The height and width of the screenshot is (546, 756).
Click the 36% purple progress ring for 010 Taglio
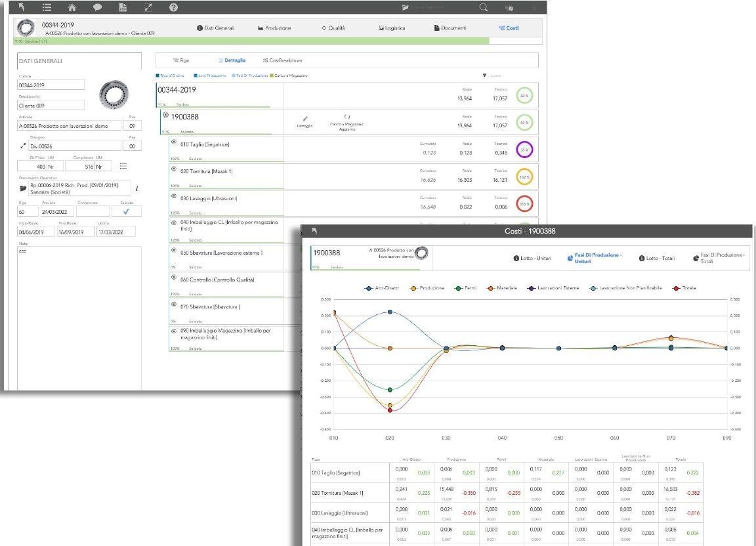click(x=524, y=150)
